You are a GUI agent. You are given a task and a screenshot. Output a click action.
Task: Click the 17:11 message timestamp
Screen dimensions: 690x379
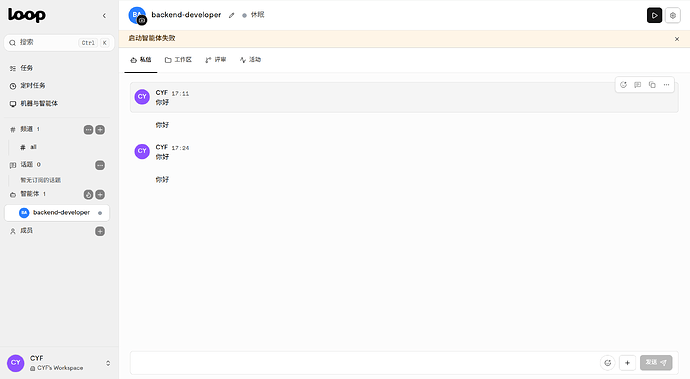click(x=180, y=94)
